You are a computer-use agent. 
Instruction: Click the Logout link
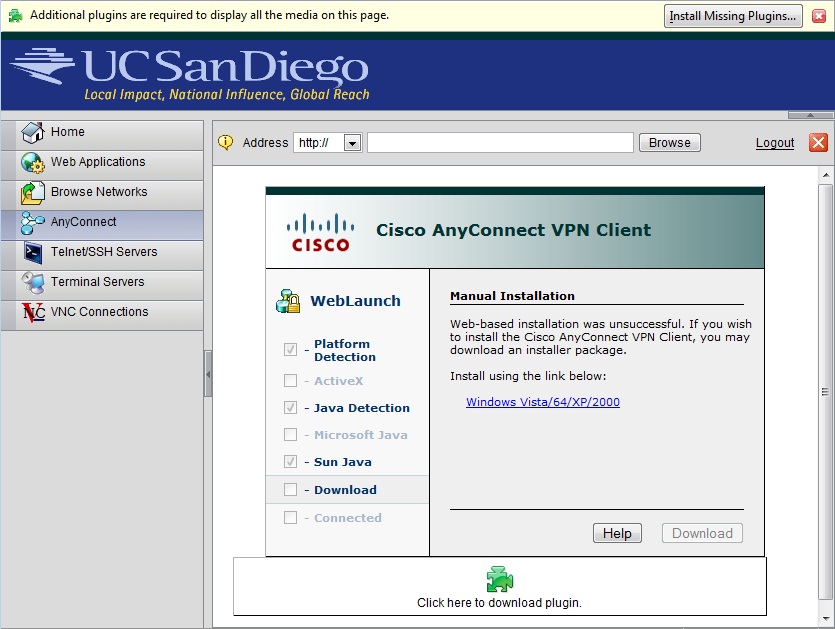[775, 143]
